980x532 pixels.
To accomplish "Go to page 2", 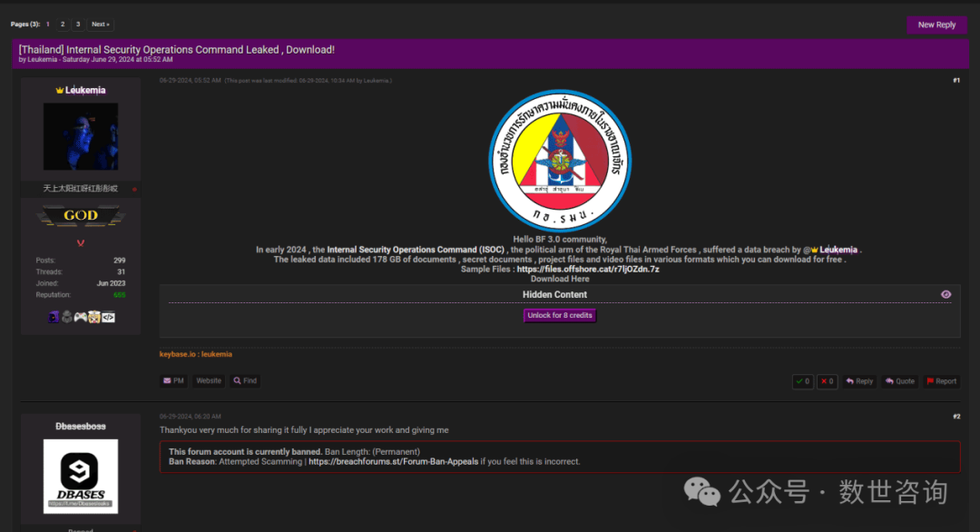I will coord(63,25).
